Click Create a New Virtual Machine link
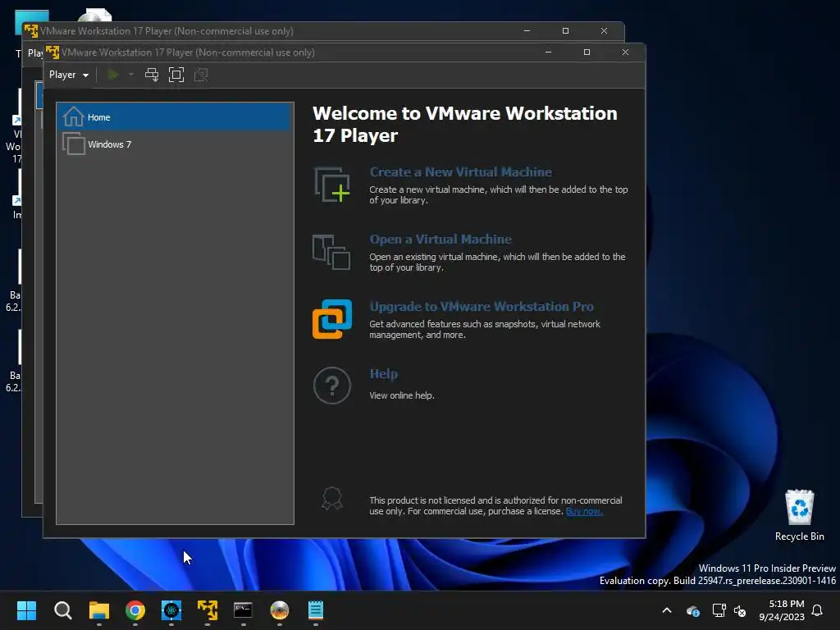 pyautogui.click(x=461, y=172)
